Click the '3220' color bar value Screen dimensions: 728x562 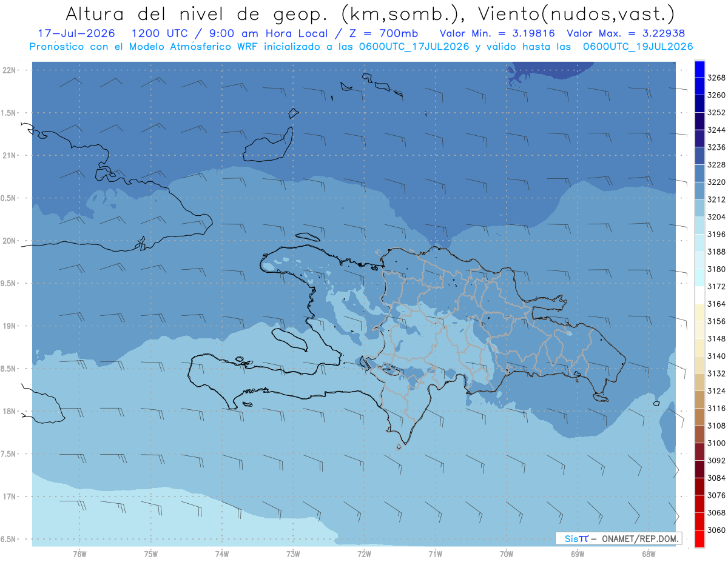click(716, 182)
